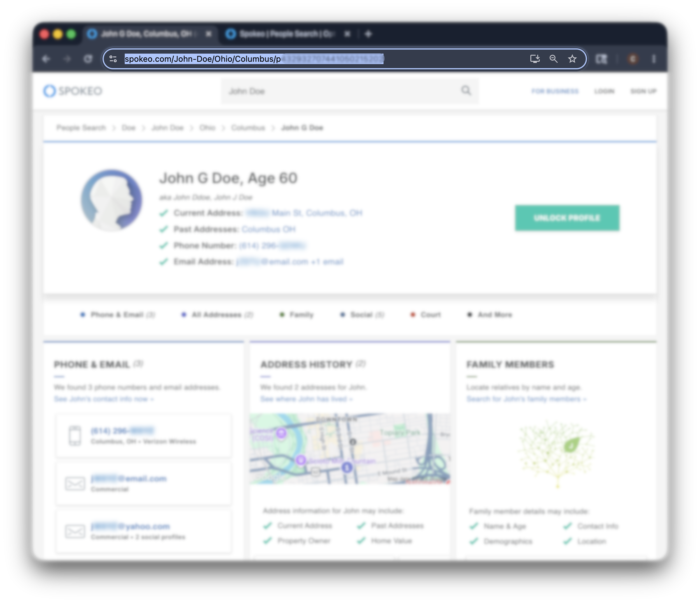Viewport: 700px width, 603px height.
Task: Open the email.com address card
Action: tap(144, 484)
